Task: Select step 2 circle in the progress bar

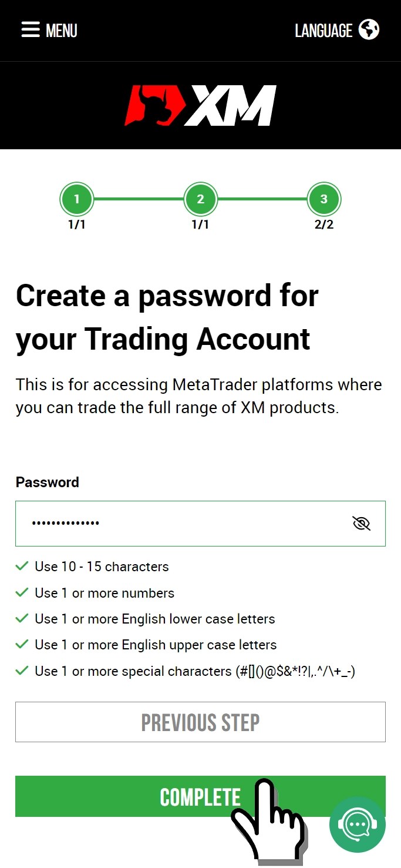Action: click(x=200, y=199)
